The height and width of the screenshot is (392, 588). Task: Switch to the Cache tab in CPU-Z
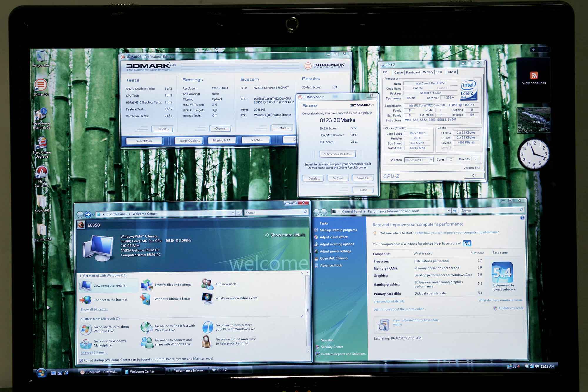click(x=398, y=72)
